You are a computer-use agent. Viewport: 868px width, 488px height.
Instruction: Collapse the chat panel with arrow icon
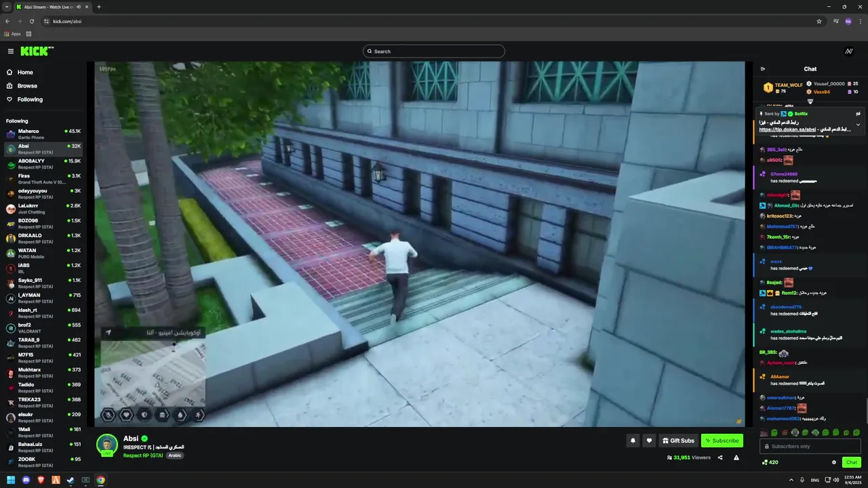(763, 69)
